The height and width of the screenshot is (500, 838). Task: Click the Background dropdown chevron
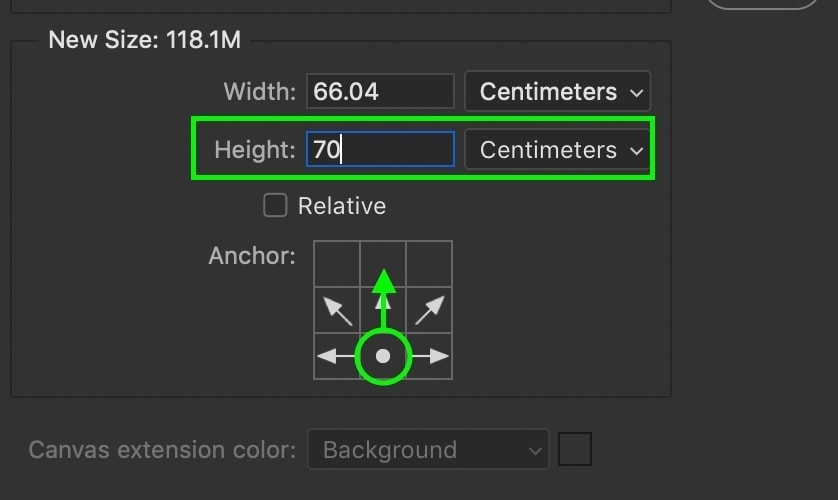pyautogui.click(x=535, y=451)
